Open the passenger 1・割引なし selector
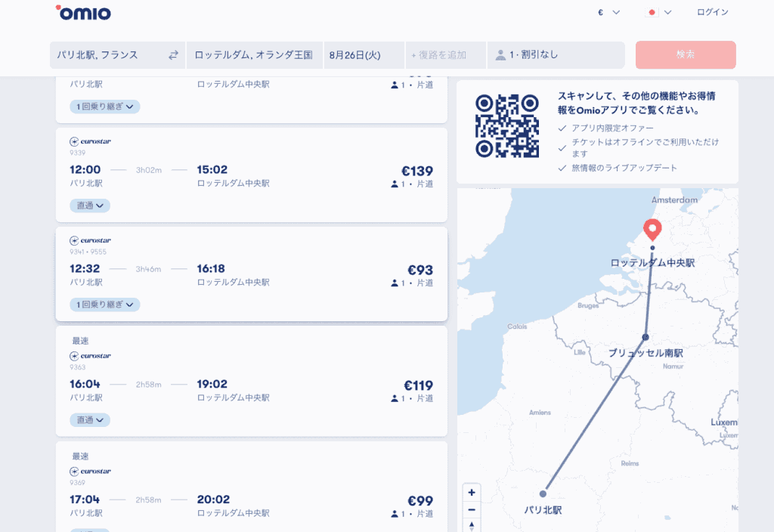The height and width of the screenshot is (532, 774). click(556, 55)
